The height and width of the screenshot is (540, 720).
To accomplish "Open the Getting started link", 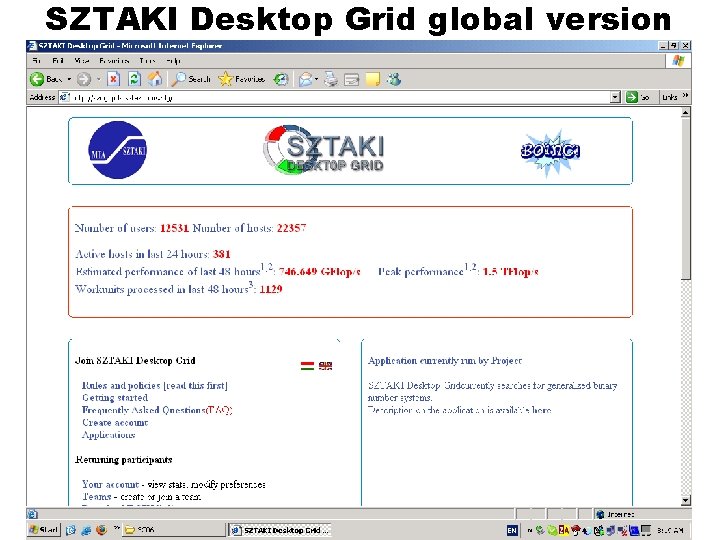I will click(x=115, y=398).
